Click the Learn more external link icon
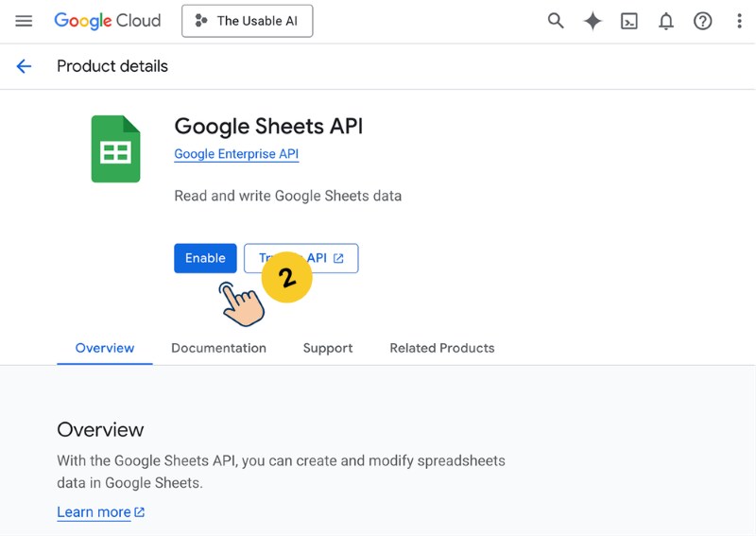Viewport: 756px width, 536px height. tap(139, 511)
